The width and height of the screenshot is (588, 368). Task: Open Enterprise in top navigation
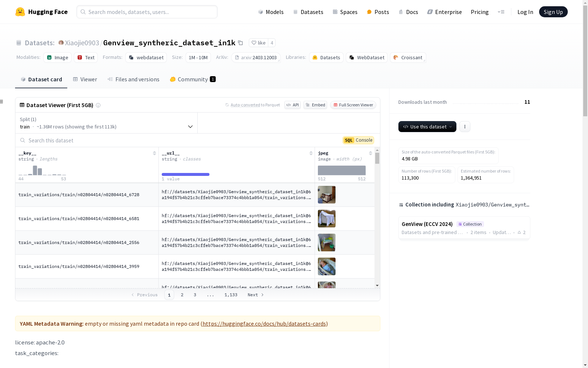click(444, 12)
